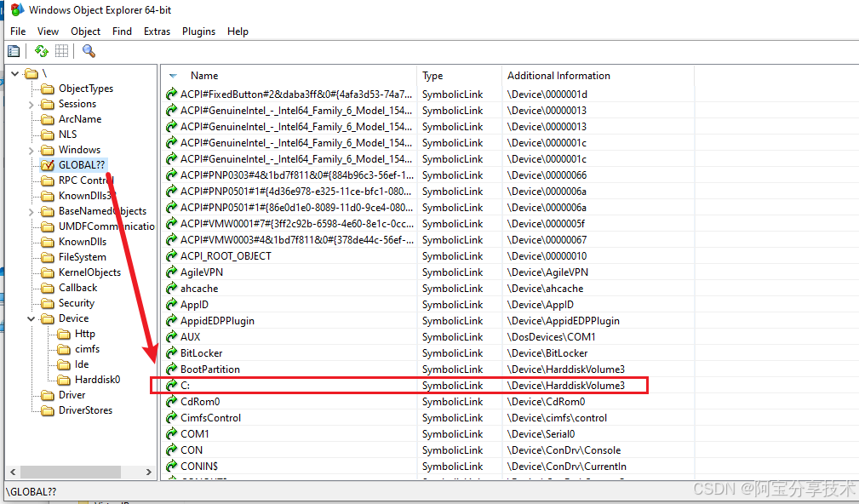Screen dimensions: 859x504
Task: Open the Object menu
Action: (85, 31)
